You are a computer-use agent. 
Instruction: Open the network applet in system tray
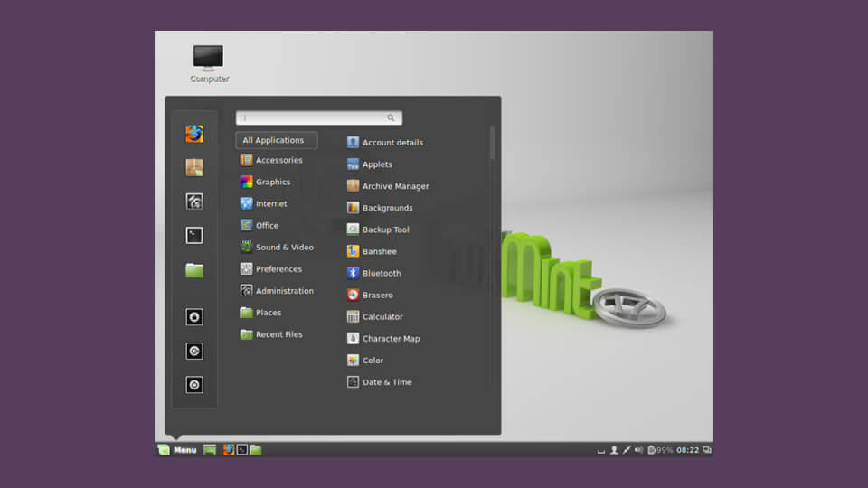point(626,450)
